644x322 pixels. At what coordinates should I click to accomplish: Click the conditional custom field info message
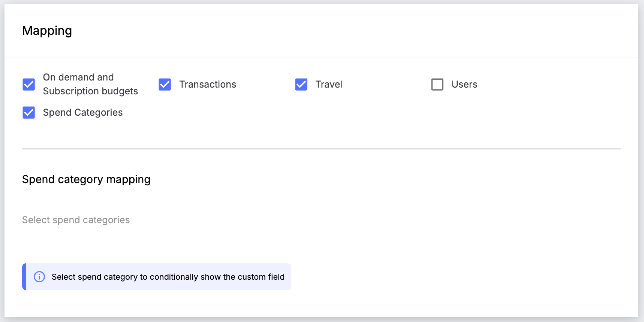(x=168, y=277)
